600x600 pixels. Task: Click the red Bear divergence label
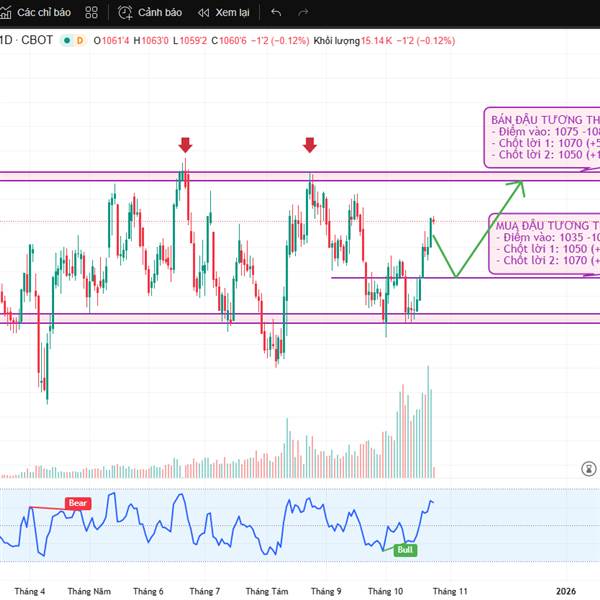coord(78,503)
